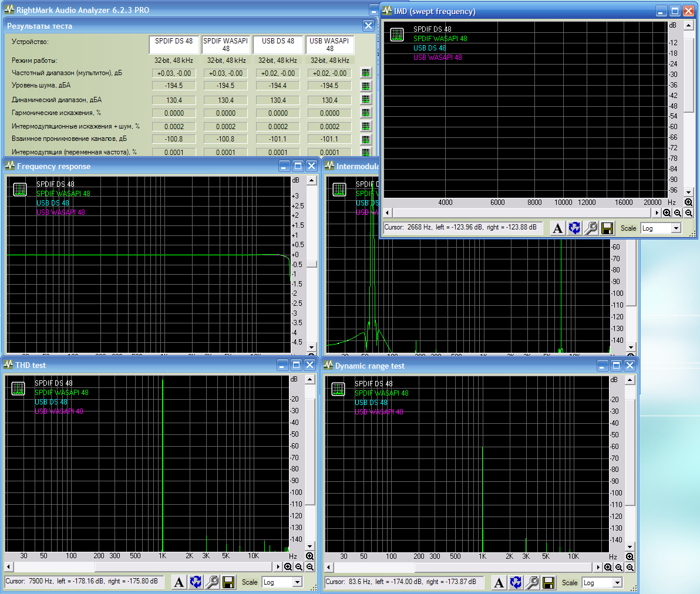Click spectrum legend icon in Frequency response window
Viewport: 700px width, 594px height.
[20, 189]
